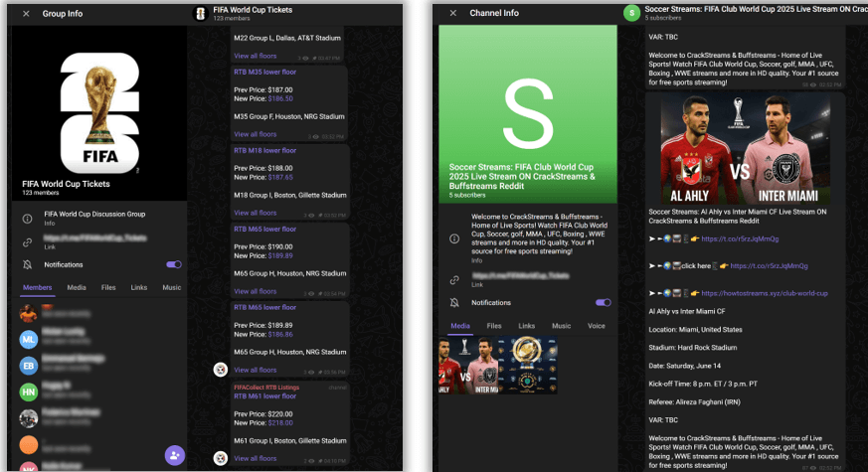Image resolution: width=868 pixels, height=472 pixels.
Task: Click '123 members' under group title header
Action: click(x=232, y=18)
